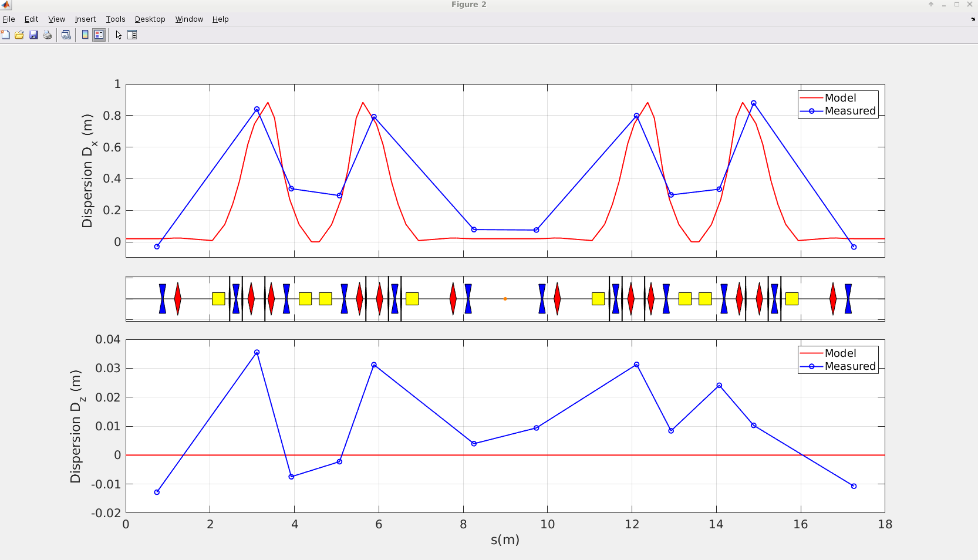Click the orange dot in lattice diagram

click(505, 299)
